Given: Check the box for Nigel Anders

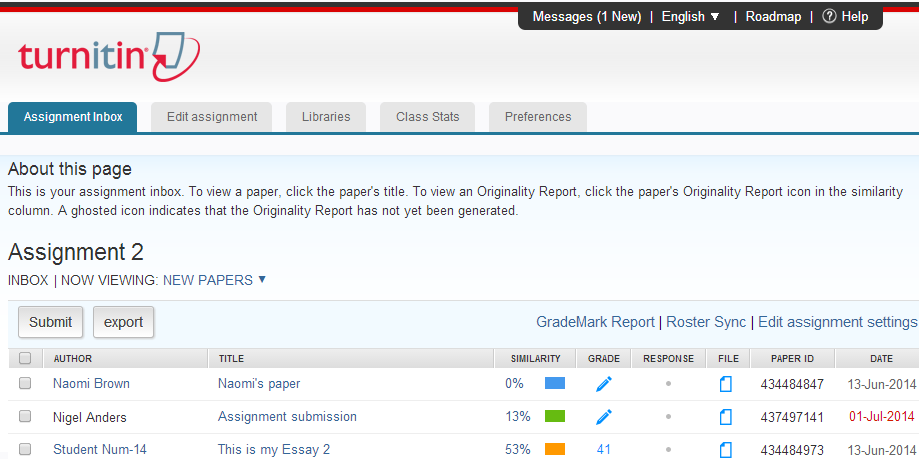Looking at the screenshot, I should point(25,416).
